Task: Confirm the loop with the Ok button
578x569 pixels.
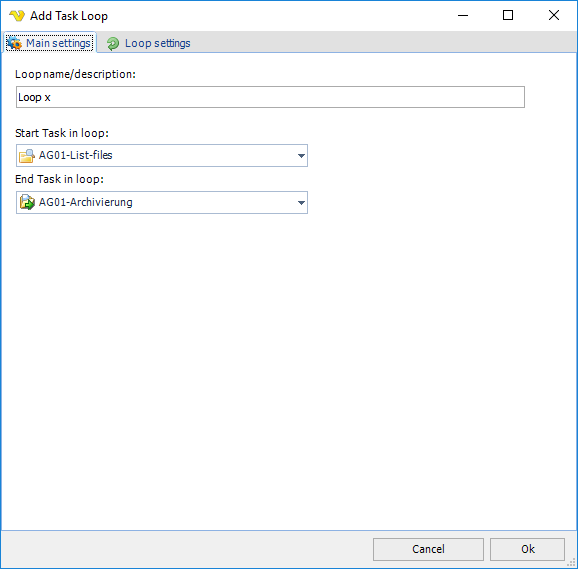Action: (527, 549)
